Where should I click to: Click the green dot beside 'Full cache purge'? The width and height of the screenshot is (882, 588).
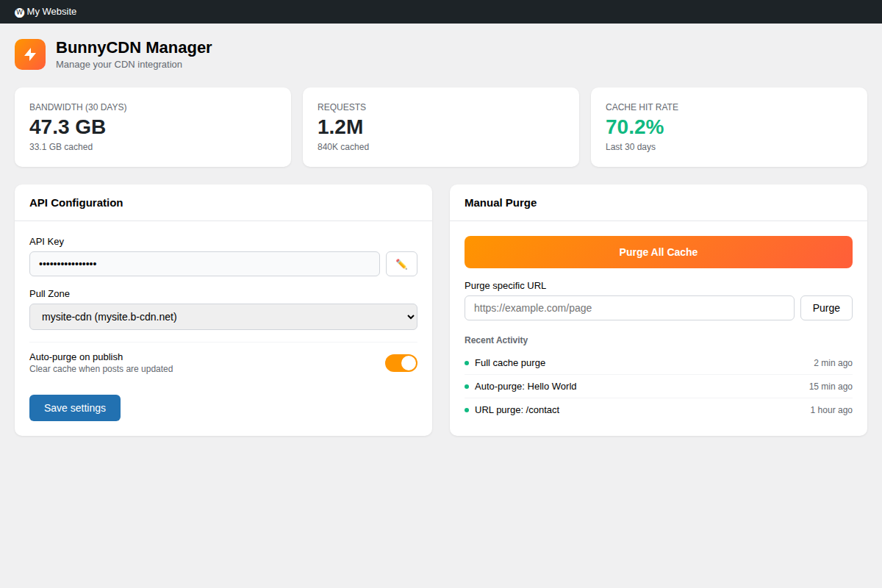point(467,363)
